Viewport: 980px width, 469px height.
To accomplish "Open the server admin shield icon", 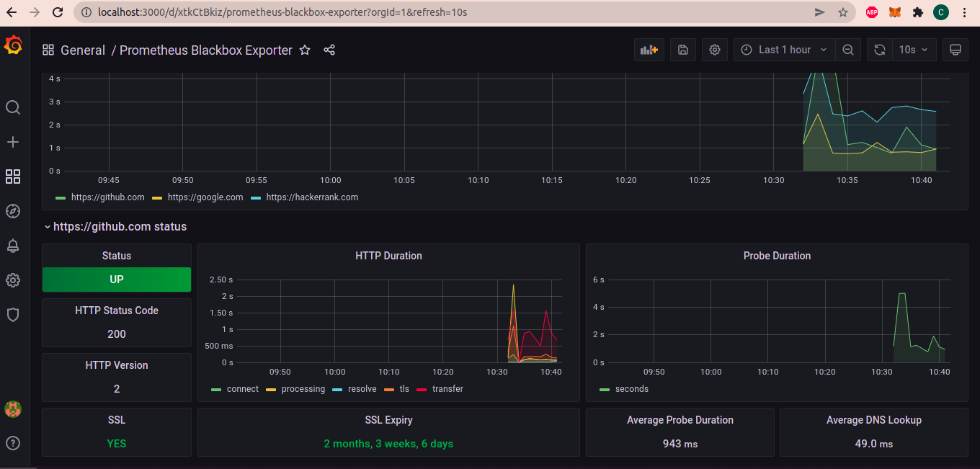I will click(x=13, y=315).
